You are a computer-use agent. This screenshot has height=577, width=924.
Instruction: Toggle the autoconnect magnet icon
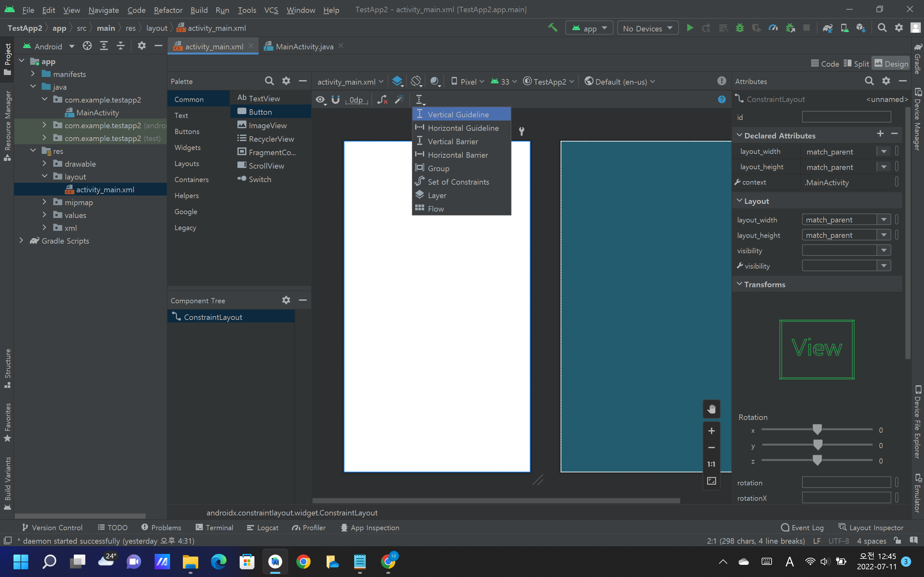[336, 100]
